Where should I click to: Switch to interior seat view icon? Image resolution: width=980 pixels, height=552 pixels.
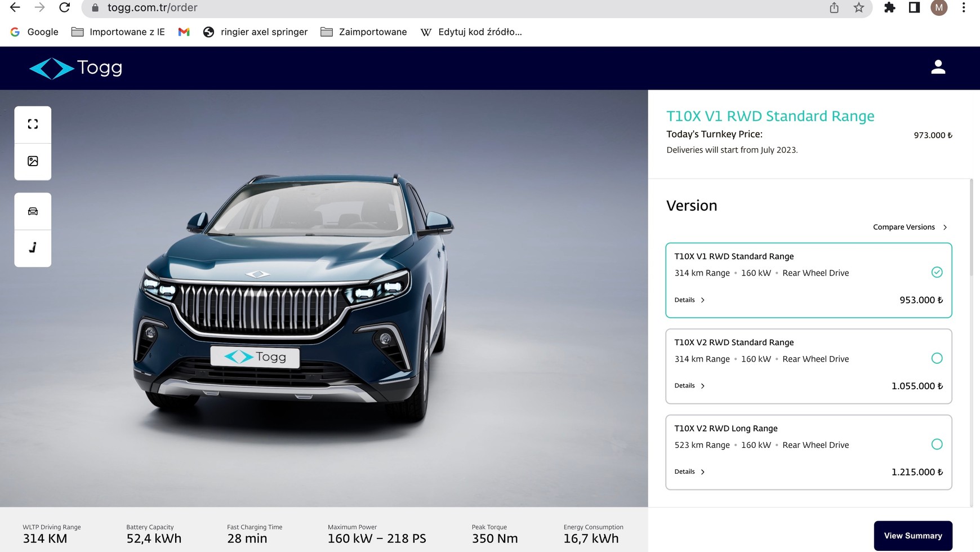pyautogui.click(x=33, y=248)
